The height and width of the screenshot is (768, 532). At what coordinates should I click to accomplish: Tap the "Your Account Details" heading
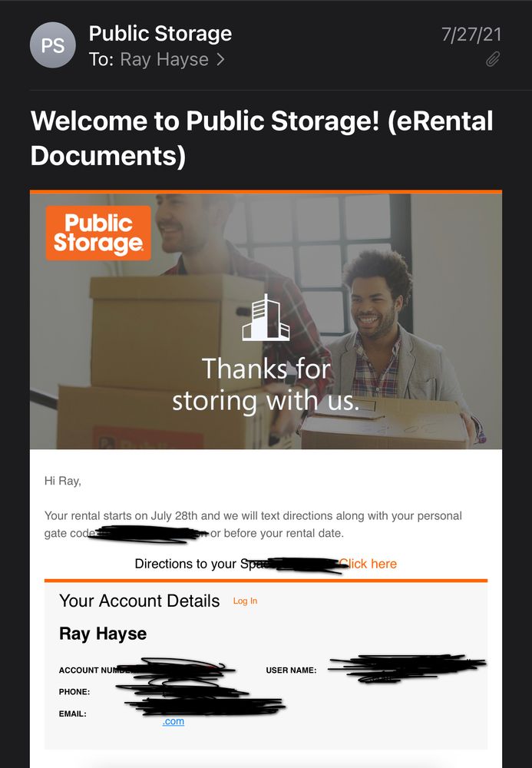click(140, 601)
